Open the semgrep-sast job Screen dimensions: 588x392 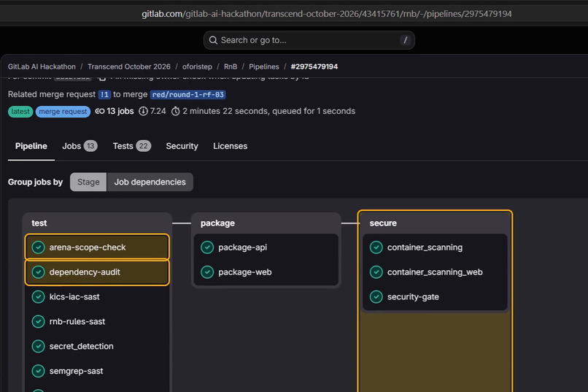pyautogui.click(x=97, y=371)
